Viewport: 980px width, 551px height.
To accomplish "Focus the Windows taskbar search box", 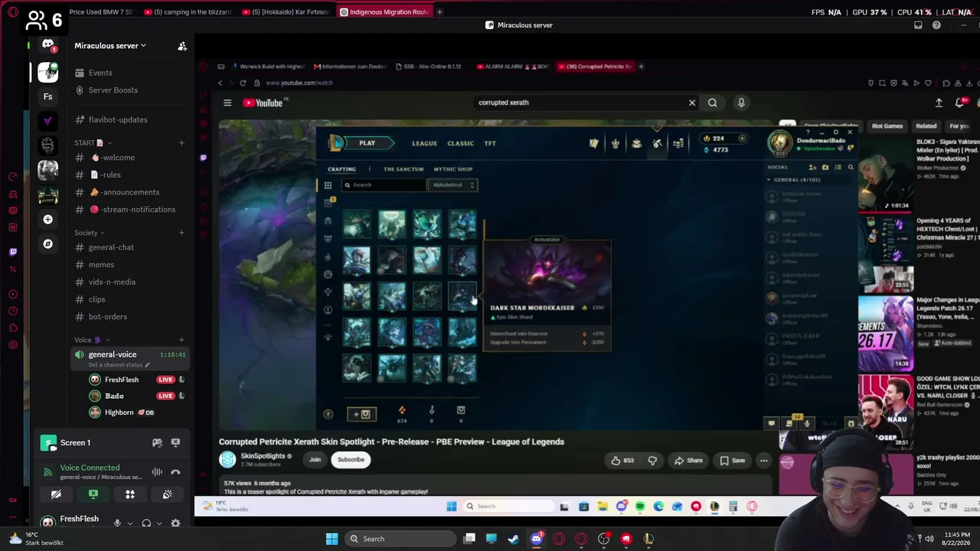I will click(x=398, y=539).
